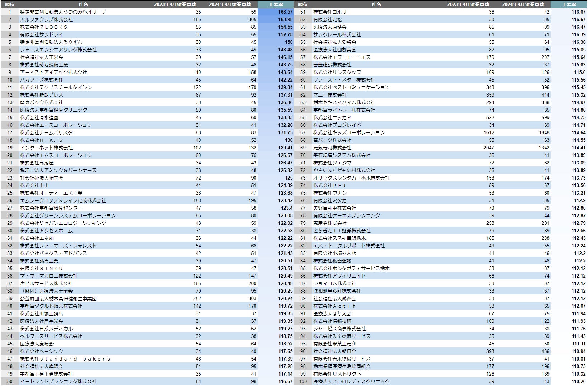The image size is (588, 386).
Task: Select 栃木セキスイハイム株式会社 name cell
Action: [344, 102]
